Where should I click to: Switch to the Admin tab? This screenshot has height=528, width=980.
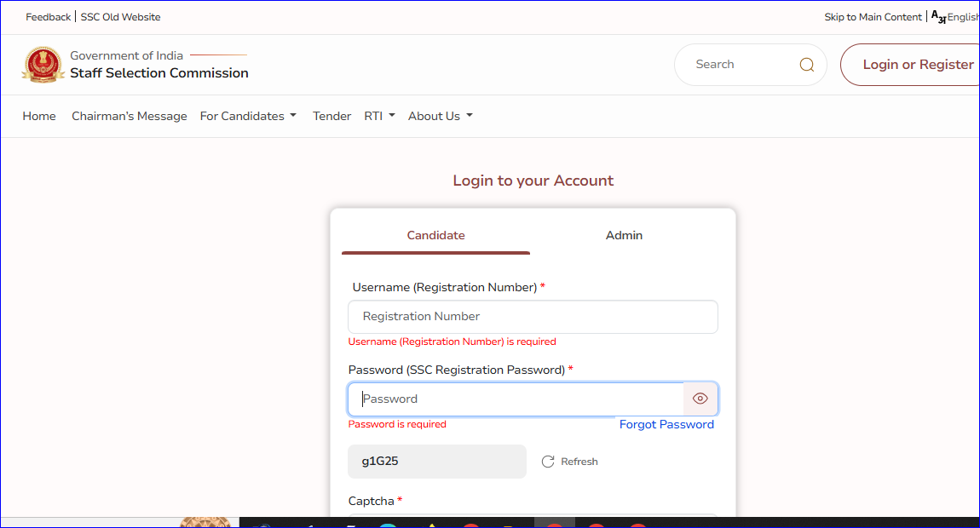tap(624, 235)
